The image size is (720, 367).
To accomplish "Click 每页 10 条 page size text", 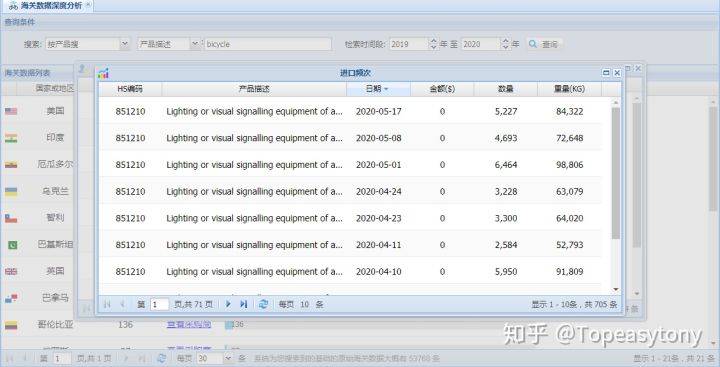I will click(x=301, y=304).
